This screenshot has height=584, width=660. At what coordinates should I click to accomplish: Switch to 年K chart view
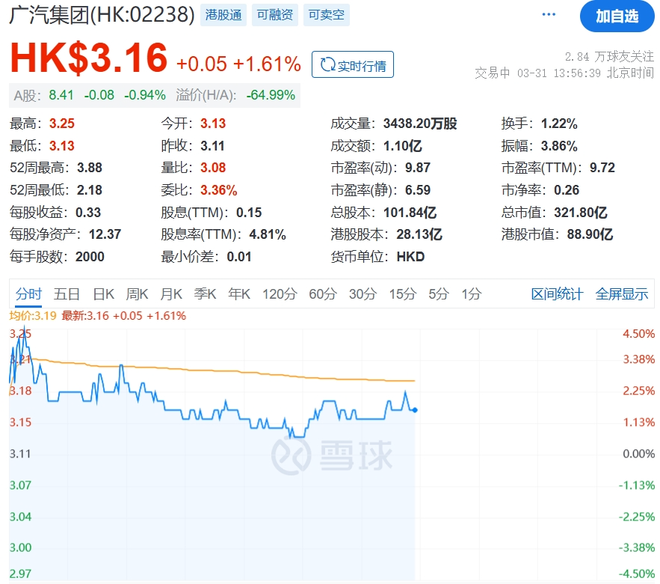click(x=239, y=294)
